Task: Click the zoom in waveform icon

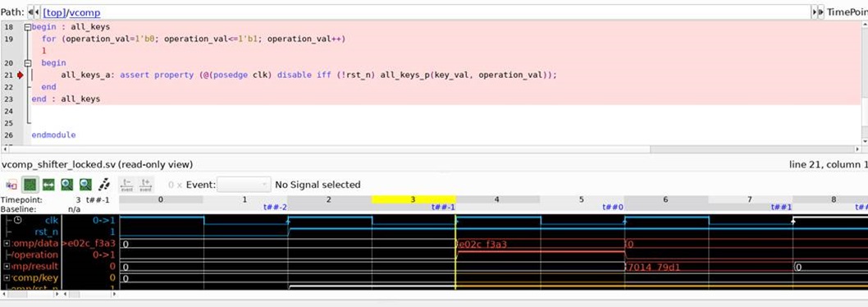Action: pyautogui.click(x=66, y=185)
